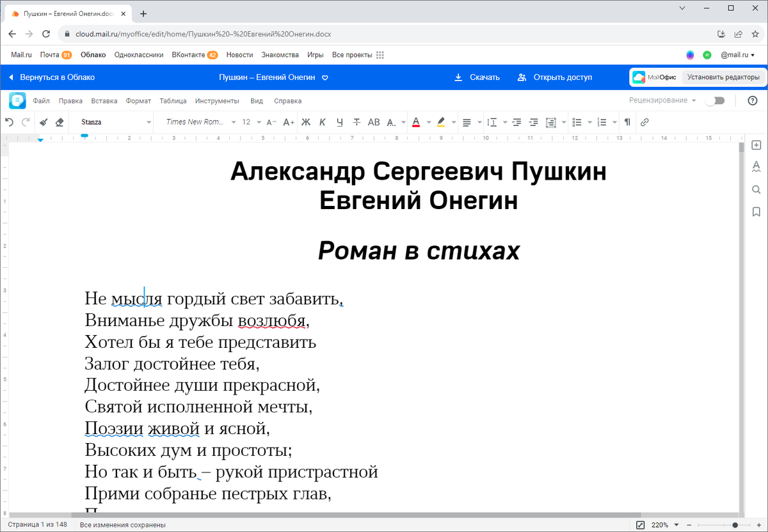
Task: Open the Вставка menu
Action: (104, 101)
